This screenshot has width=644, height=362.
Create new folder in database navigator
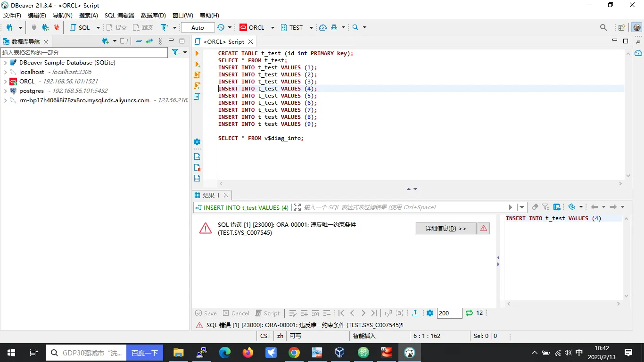click(x=124, y=41)
